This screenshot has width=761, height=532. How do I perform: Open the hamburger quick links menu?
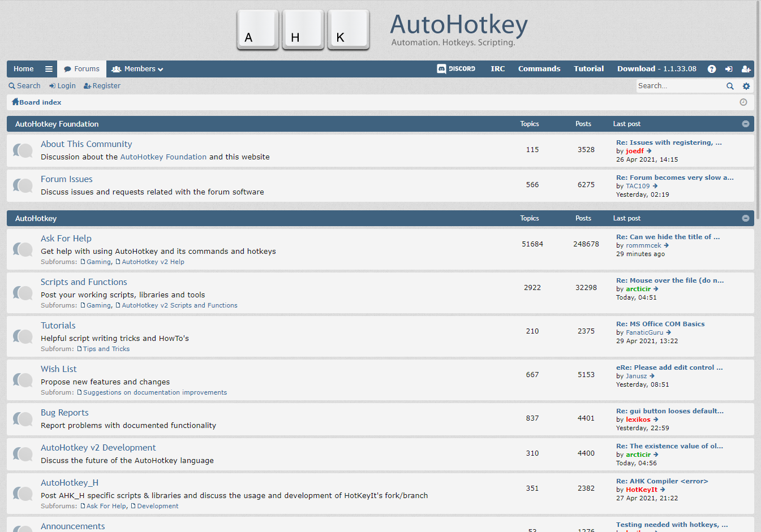49,69
